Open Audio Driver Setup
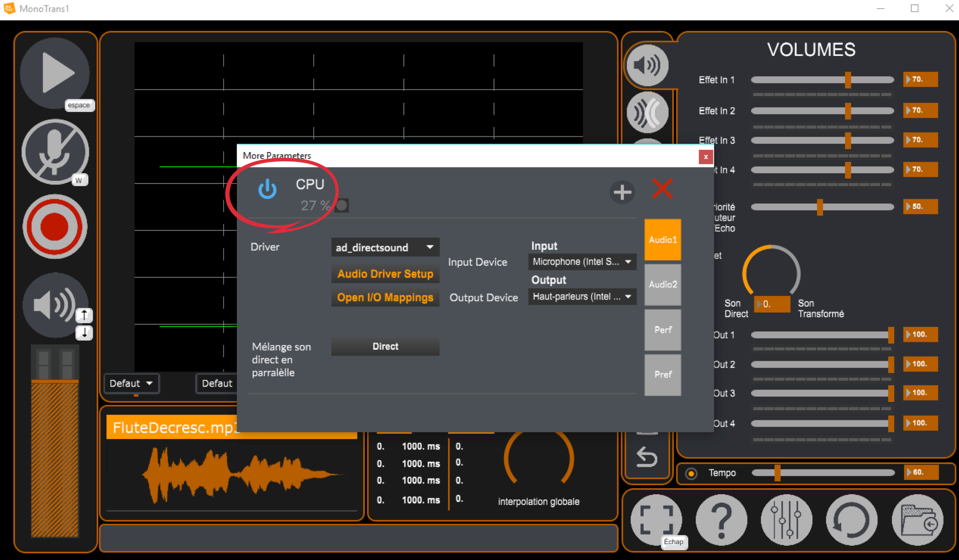Screen dimensions: 959x560 click(x=385, y=274)
